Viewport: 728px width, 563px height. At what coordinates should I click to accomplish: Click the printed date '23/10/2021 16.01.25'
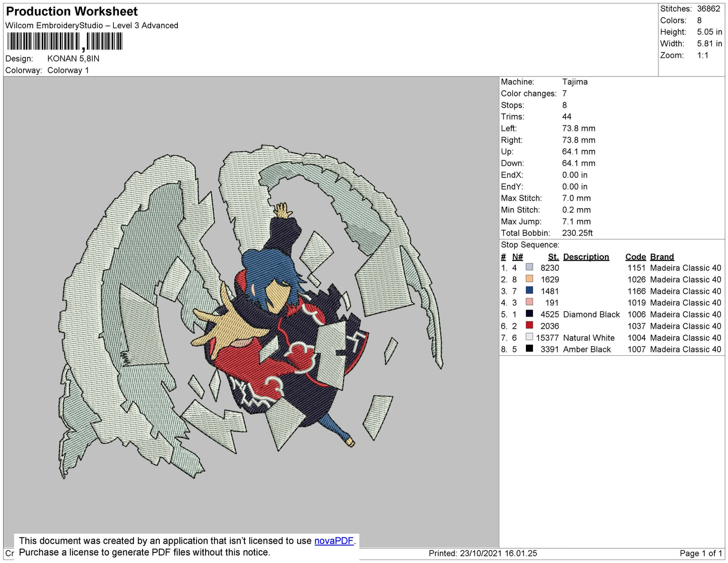point(498,553)
